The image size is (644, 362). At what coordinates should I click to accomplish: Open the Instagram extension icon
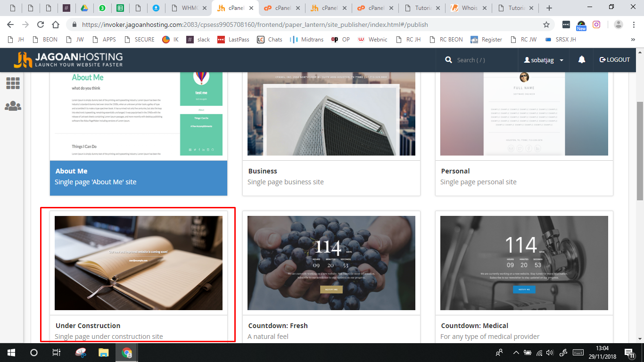(596, 25)
